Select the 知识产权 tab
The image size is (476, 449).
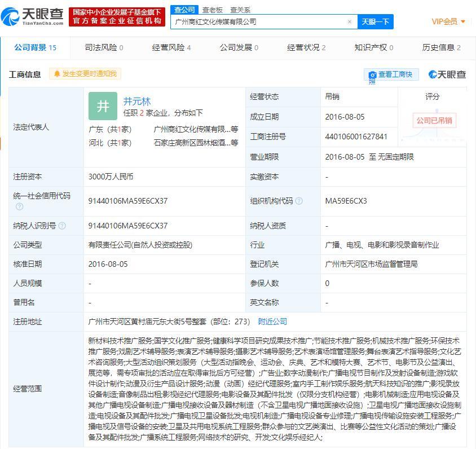point(373,47)
